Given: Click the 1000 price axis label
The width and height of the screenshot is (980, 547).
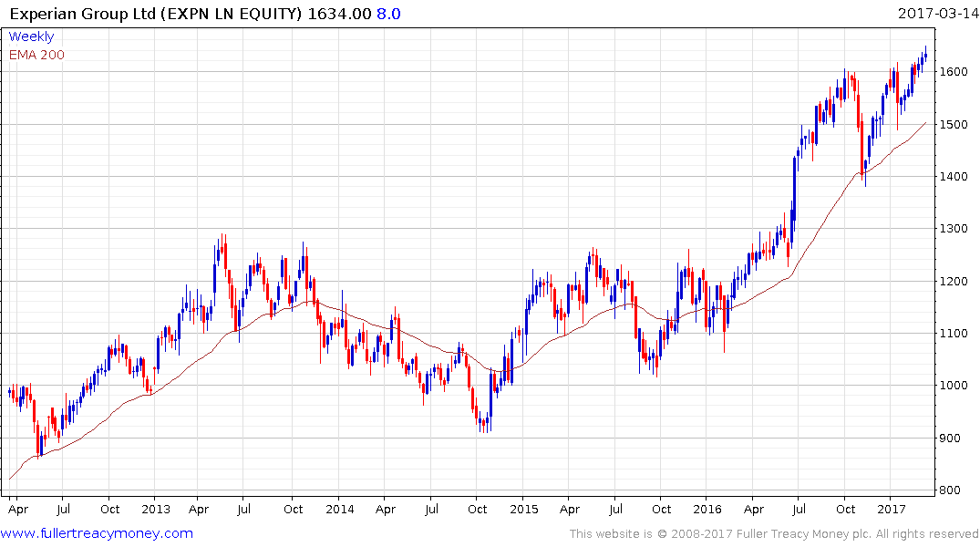Looking at the screenshot, I should coord(954,386).
